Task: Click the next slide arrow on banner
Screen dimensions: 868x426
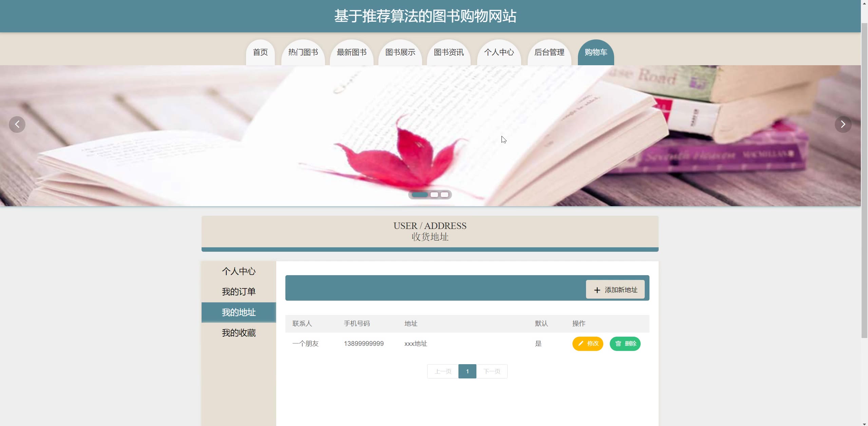Action: click(843, 124)
